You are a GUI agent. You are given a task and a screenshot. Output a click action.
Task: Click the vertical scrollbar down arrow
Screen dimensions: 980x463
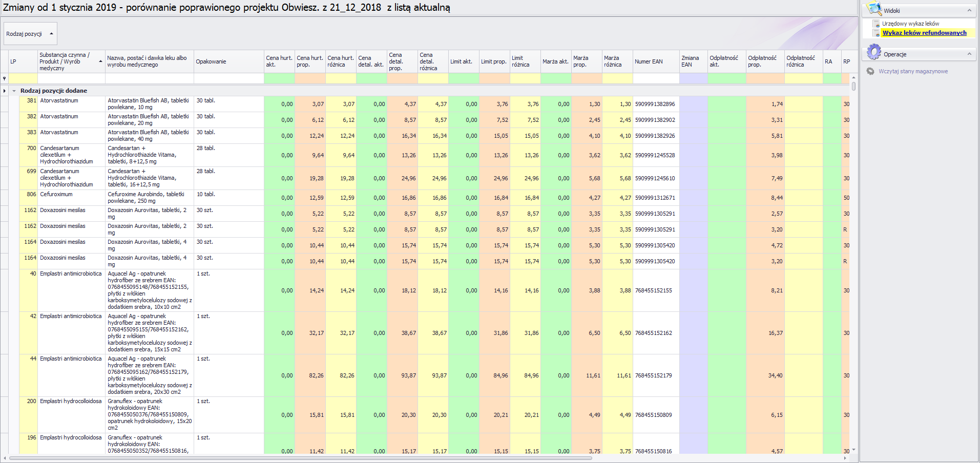pyautogui.click(x=853, y=450)
